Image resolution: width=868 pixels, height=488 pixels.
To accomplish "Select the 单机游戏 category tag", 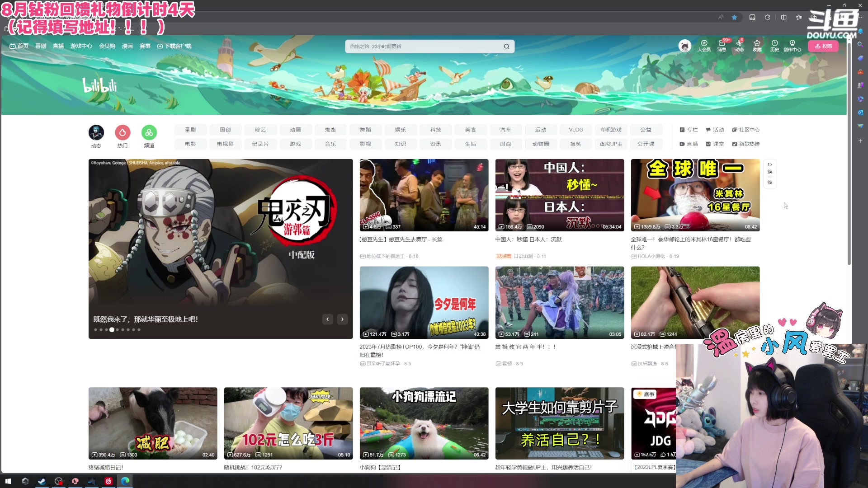I will tap(611, 130).
